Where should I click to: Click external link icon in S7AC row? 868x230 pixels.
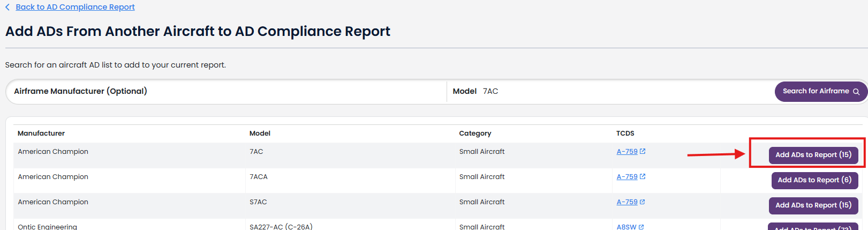pos(643,202)
